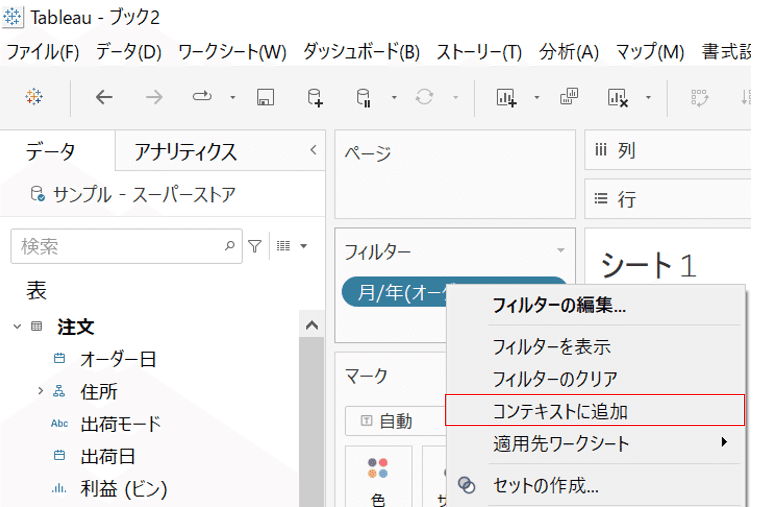Open the フィルター shelf dropdown arrow
This screenshot has width=757, height=507.
(561, 250)
